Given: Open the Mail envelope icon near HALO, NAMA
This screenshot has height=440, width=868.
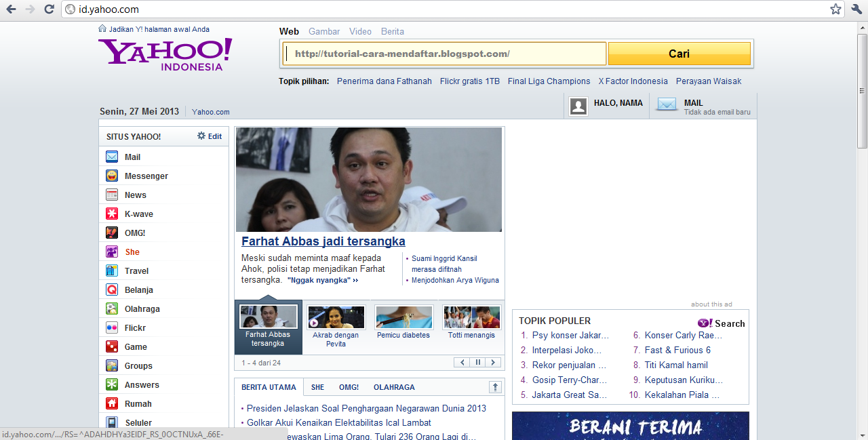Looking at the screenshot, I should coord(666,104).
